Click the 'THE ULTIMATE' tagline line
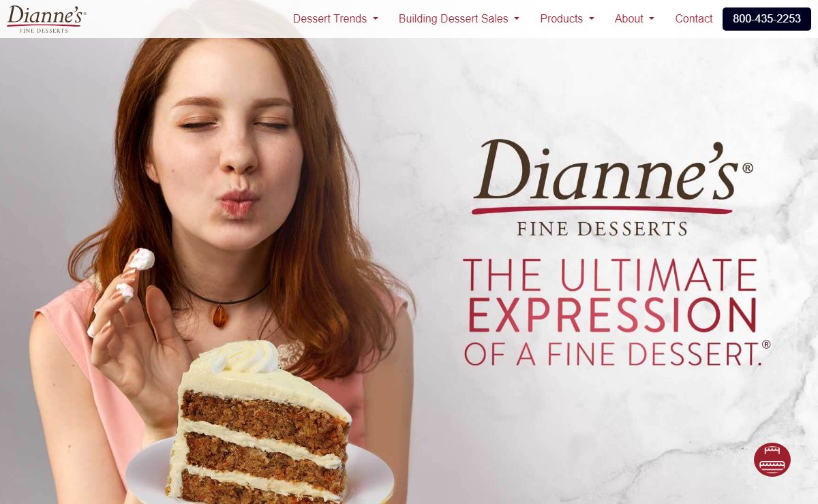 coord(610,274)
